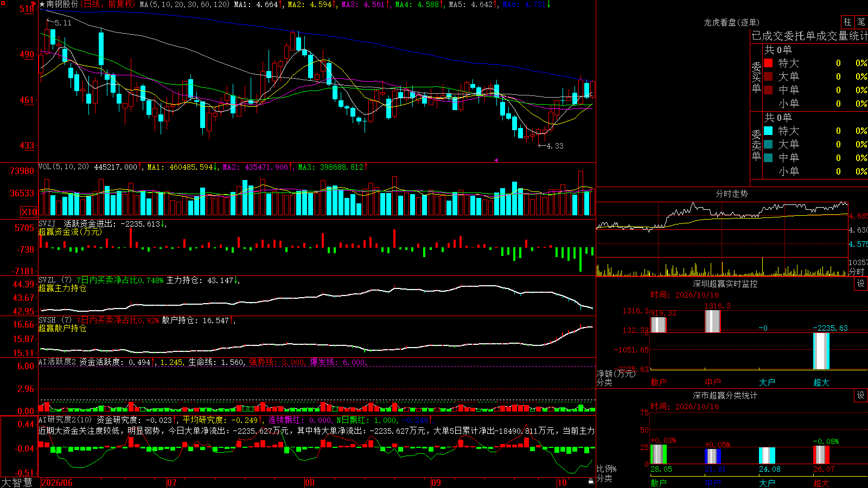Click teal 中单 sell order swatch

(x=768, y=158)
